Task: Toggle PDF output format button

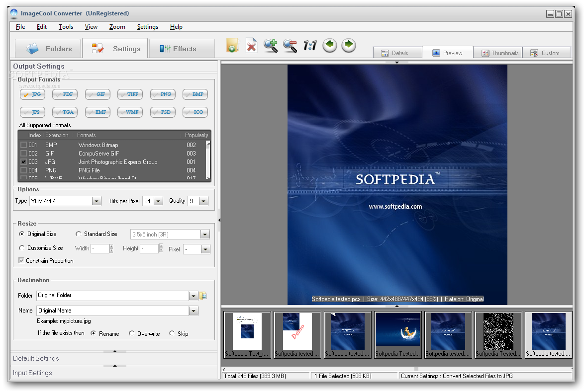Action: [65, 94]
